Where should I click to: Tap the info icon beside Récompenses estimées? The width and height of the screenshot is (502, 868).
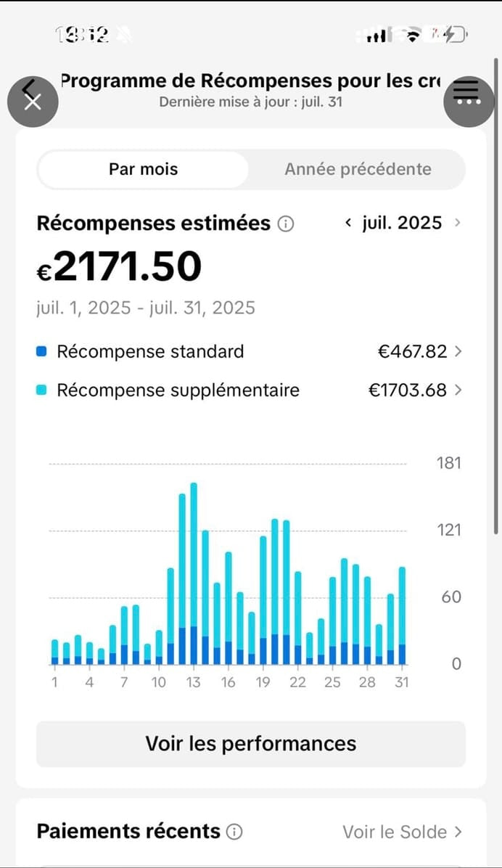click(286, 224)
